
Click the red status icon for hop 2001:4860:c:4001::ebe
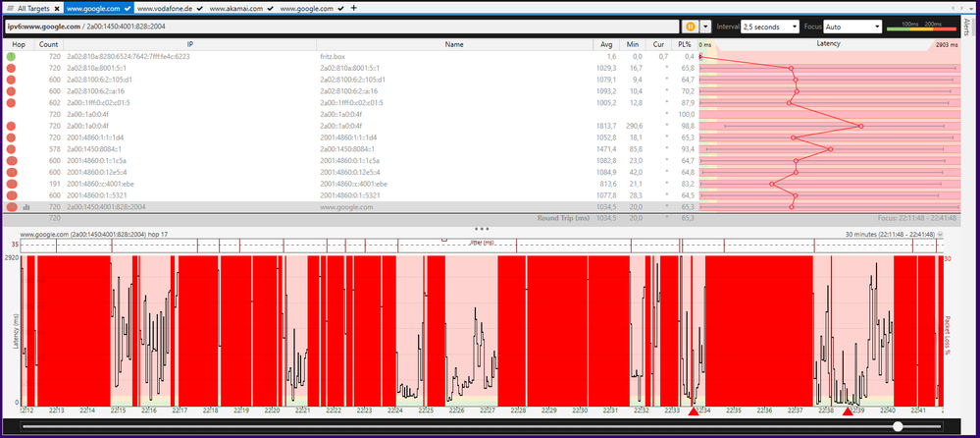(11, 184)
